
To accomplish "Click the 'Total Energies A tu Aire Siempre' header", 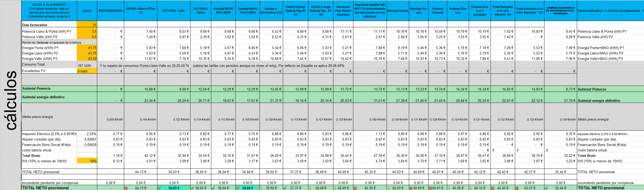I will pos(529,11).
